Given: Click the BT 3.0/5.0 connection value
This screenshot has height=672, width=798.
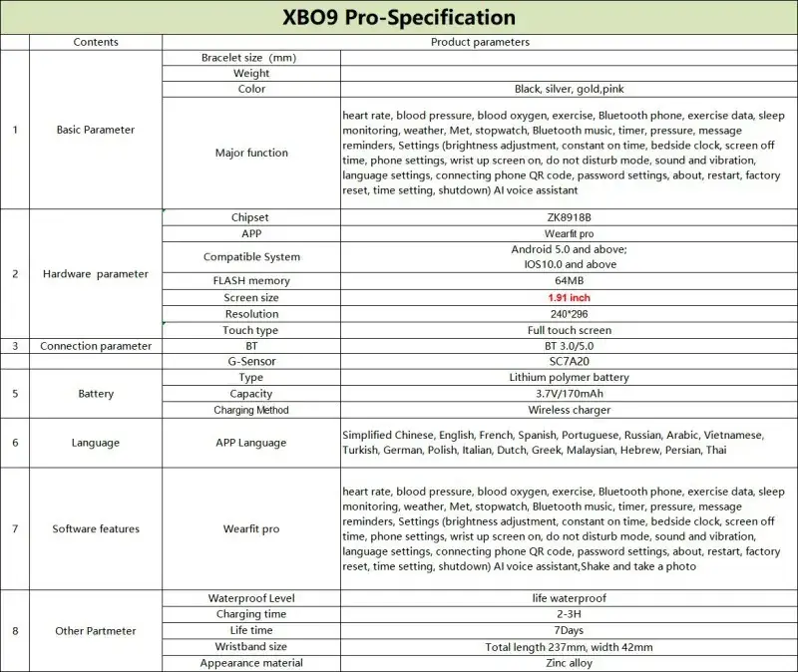Looking at the screenshot, I should coord(569,346).
